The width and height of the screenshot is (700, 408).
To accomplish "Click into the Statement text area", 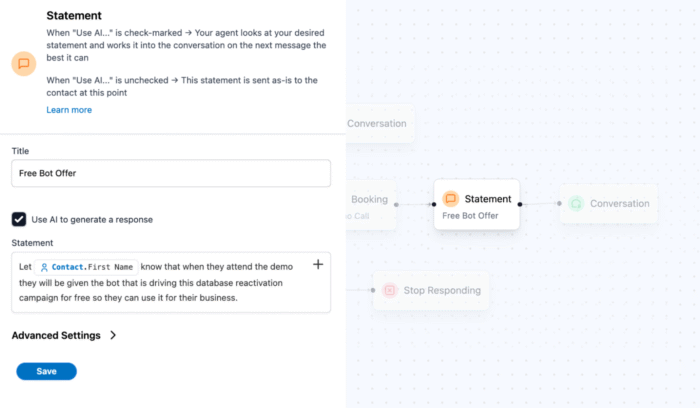I will pyautogui.click(x=171, y=282).
